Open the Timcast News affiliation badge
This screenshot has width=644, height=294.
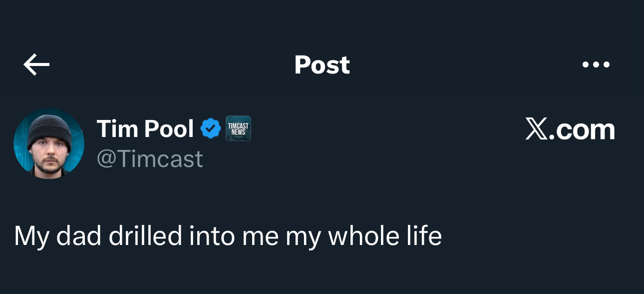tap(238, 128)
